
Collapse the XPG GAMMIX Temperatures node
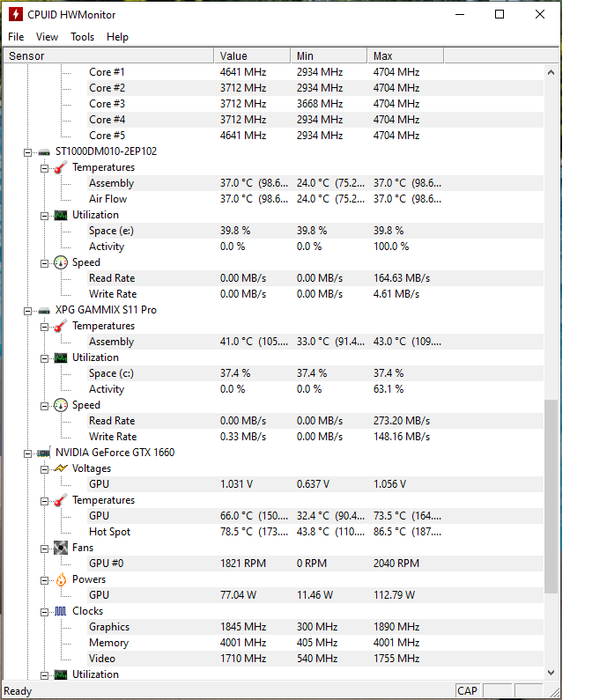coord(44,327)
